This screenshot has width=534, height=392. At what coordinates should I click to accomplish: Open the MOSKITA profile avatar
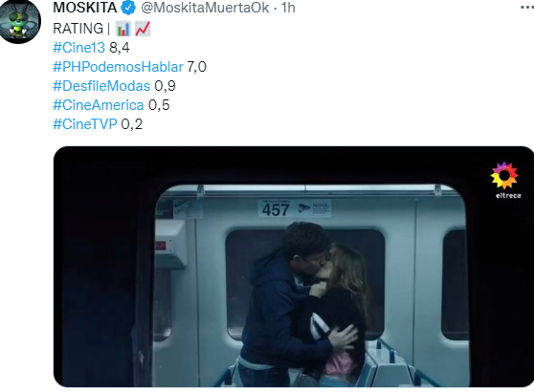click(x=20, y=21)
